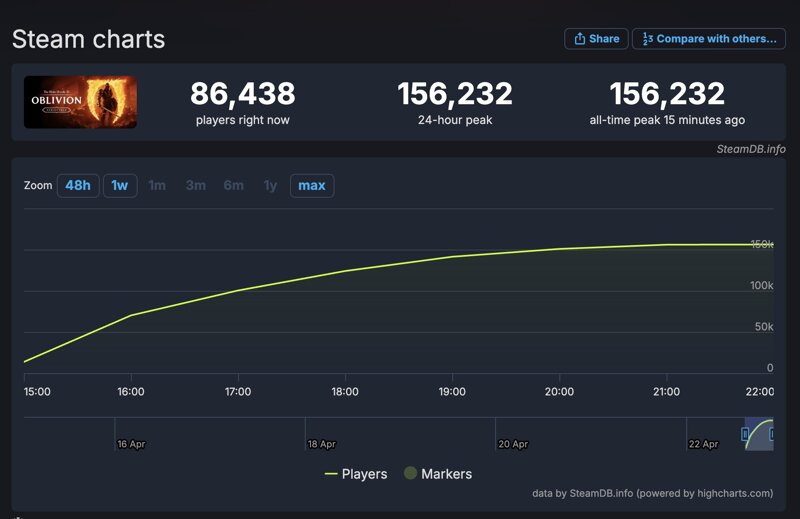The width and height of the screenshot is (800, 519).
Task: Click the 20 Apr navigator date
Action: click(513, 444)
